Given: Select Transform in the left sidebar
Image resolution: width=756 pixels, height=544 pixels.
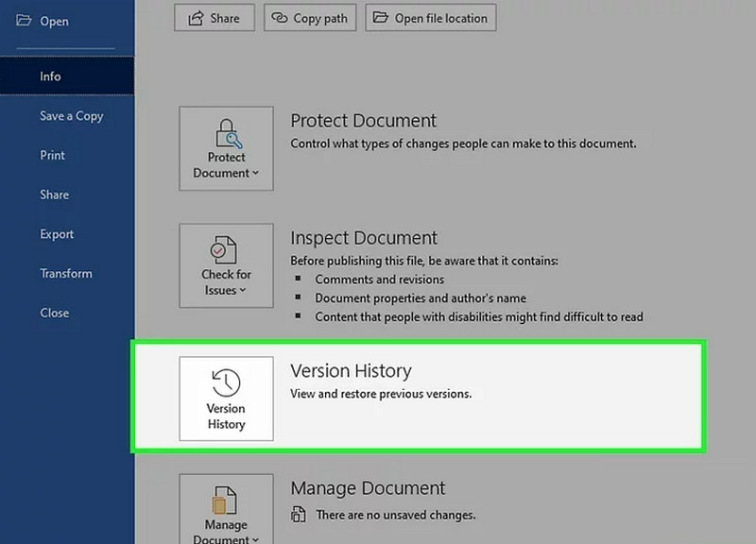Looking at the screenshot, I should [65, 273].
